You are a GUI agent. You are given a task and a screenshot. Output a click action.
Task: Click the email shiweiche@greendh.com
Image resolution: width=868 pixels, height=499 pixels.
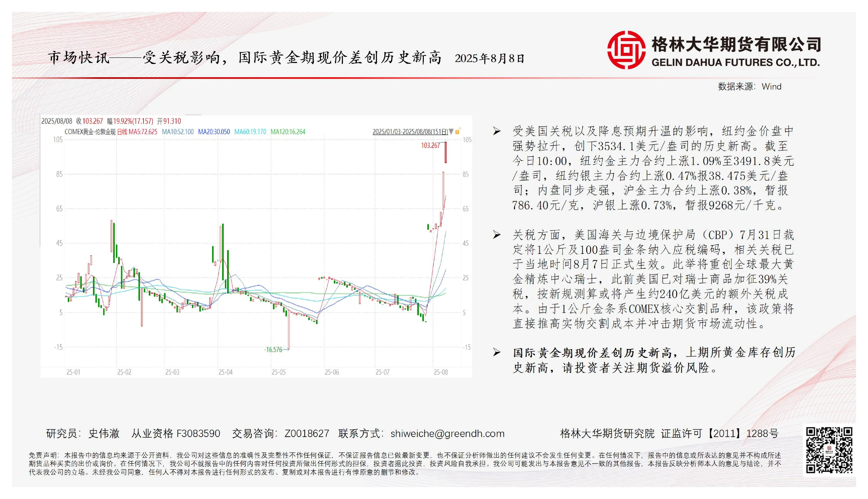pos(448,433)
